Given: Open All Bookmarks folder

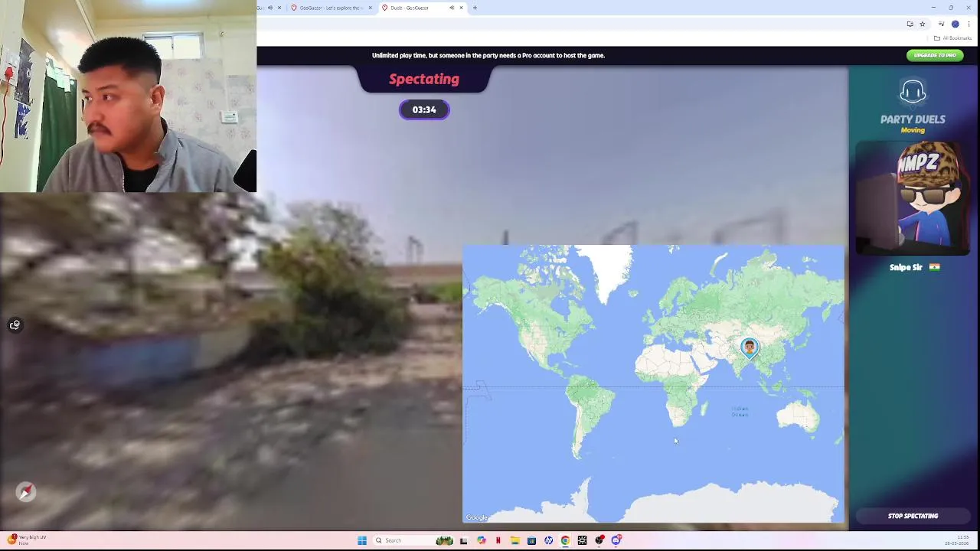Looking at the screenshot, I should point(952,38).
